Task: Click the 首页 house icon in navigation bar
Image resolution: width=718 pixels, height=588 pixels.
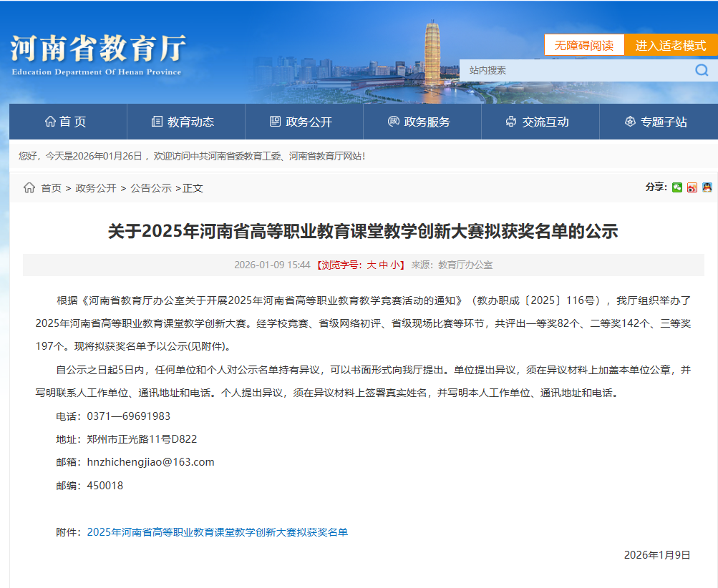Action: (x=50, y=122)
